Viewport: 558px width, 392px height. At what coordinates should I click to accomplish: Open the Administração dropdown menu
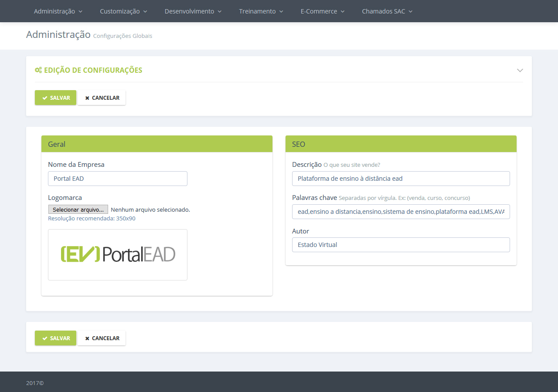58,11
